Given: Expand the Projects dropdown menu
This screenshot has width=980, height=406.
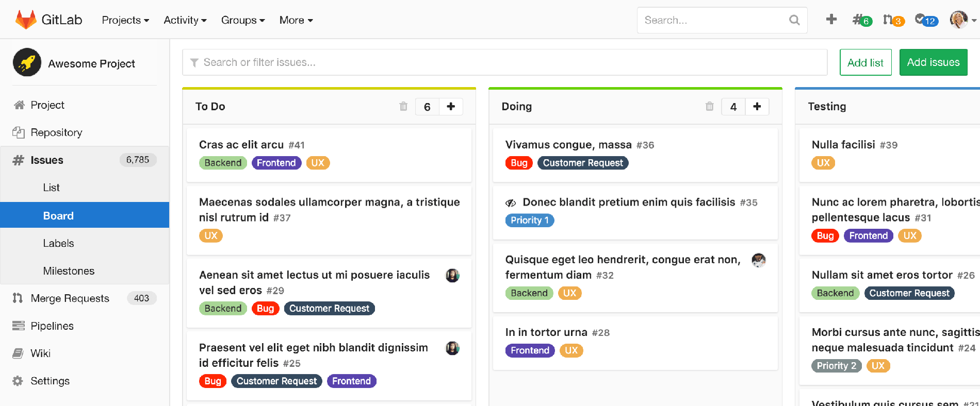Looking at the screenshot, I should tap(125, 20).
